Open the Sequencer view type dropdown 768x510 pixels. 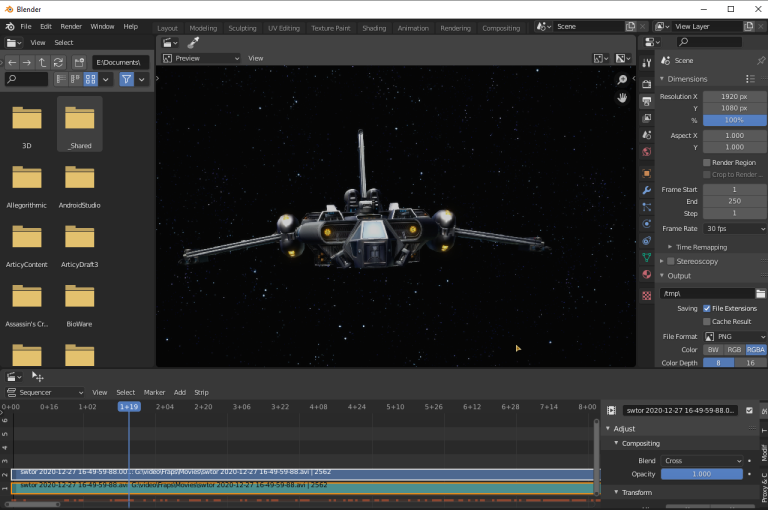[45, 392]
